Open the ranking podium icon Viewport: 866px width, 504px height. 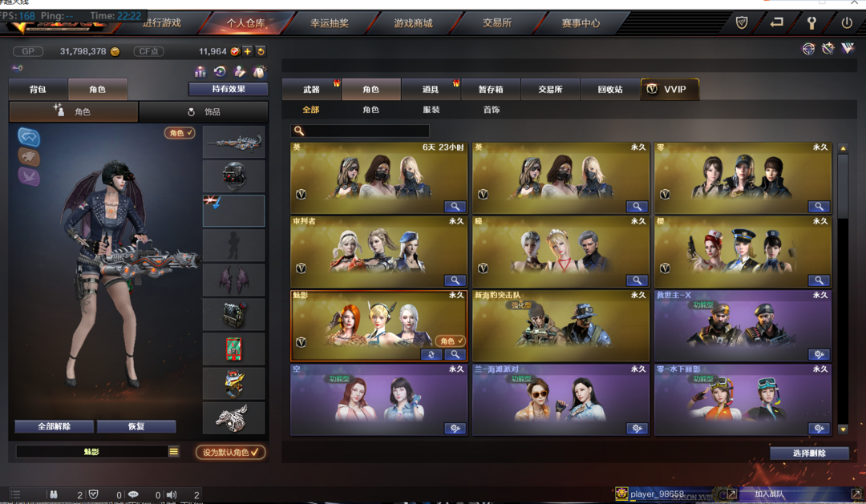(x=200, y=72)
